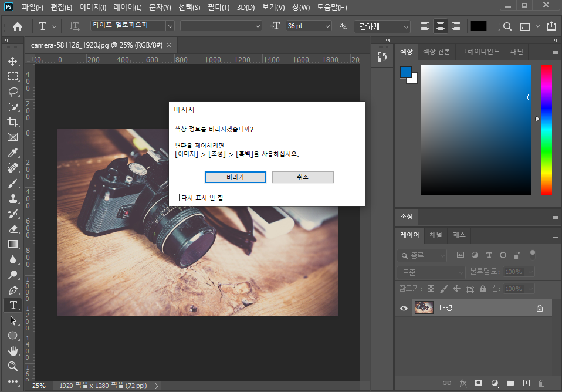Toggle pixel layer filter icon

(460, 255)
